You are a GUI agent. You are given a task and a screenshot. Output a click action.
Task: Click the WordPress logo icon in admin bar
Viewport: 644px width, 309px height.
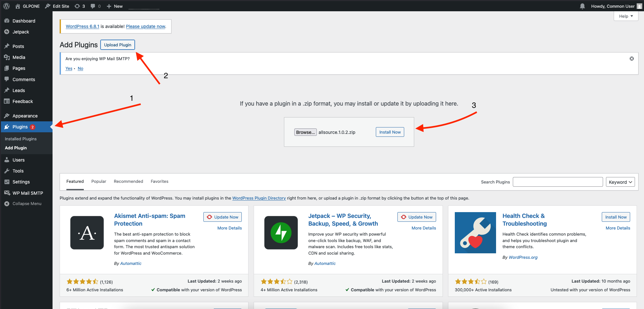[6, 6]
